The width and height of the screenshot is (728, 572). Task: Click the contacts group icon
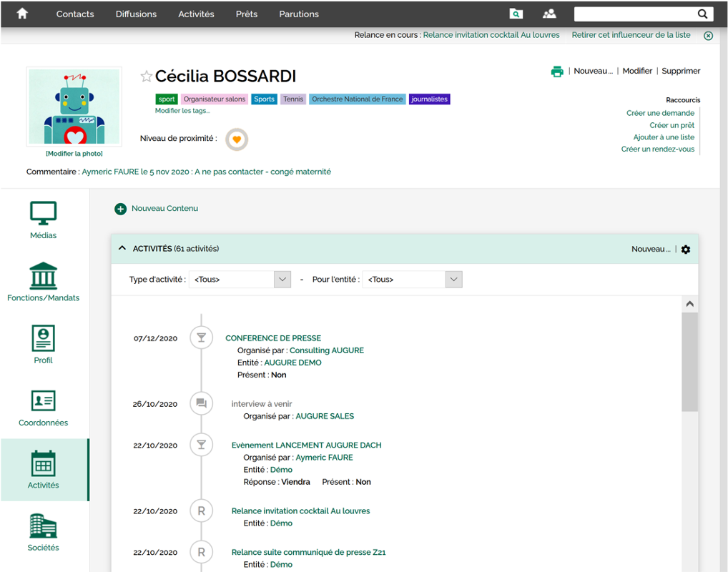549,14
